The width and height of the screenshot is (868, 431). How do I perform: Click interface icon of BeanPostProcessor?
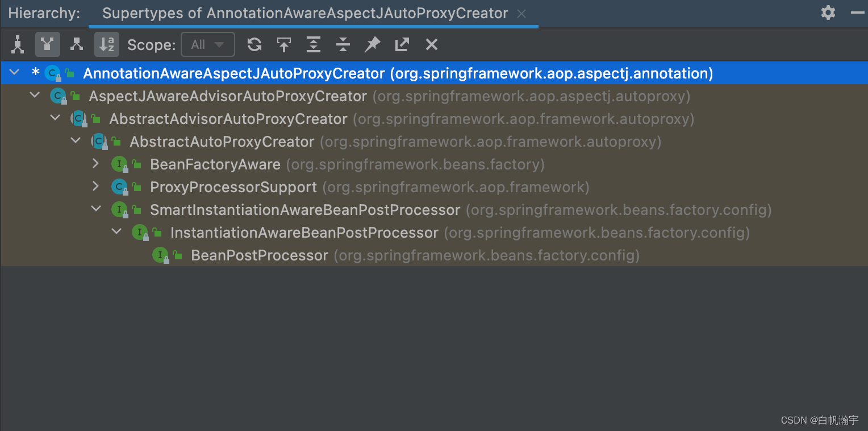pos(160,255)
